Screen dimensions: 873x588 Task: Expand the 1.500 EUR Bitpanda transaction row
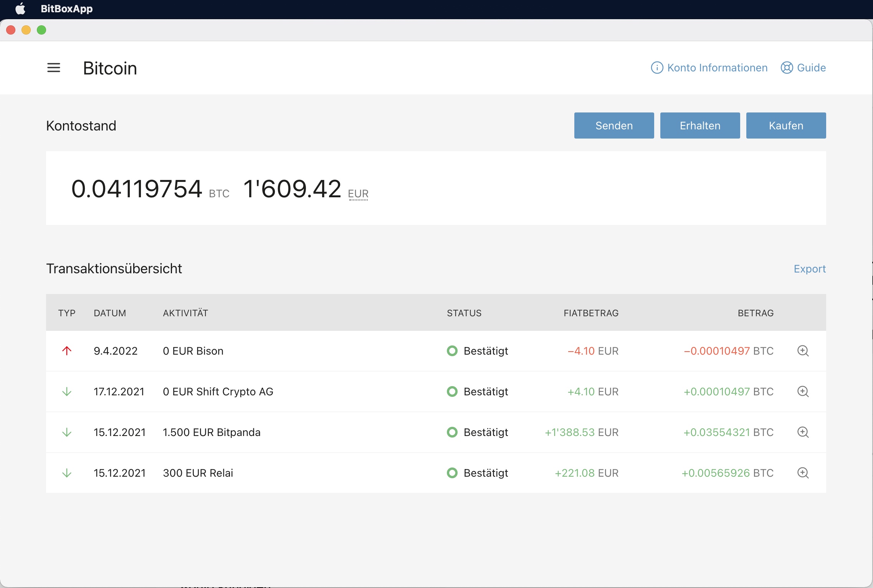212,432
